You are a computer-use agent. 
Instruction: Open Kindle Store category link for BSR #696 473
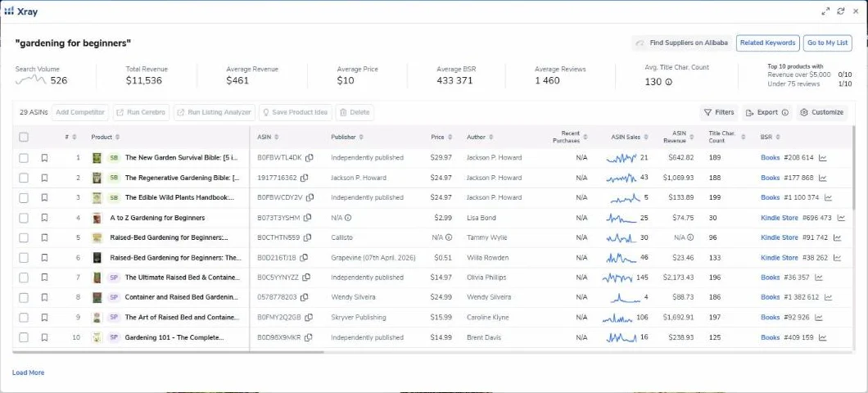(779, 218)
